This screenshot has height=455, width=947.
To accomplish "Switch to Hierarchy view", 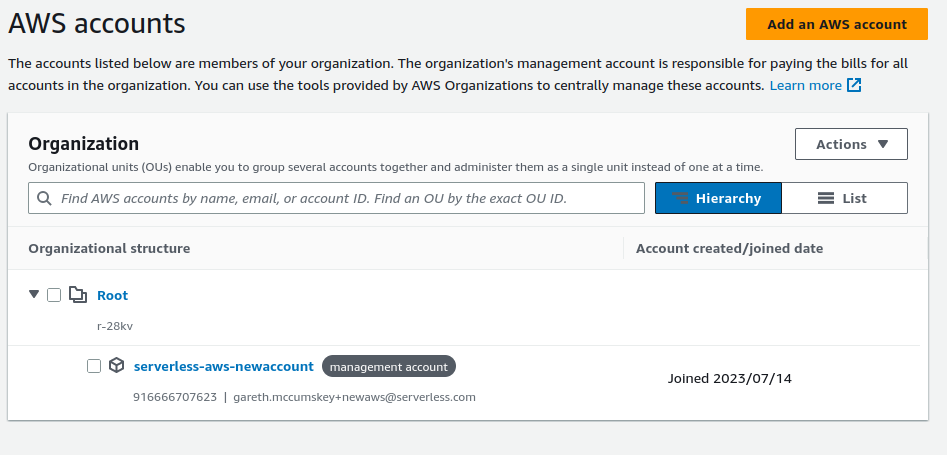I will tap(718, 198).
